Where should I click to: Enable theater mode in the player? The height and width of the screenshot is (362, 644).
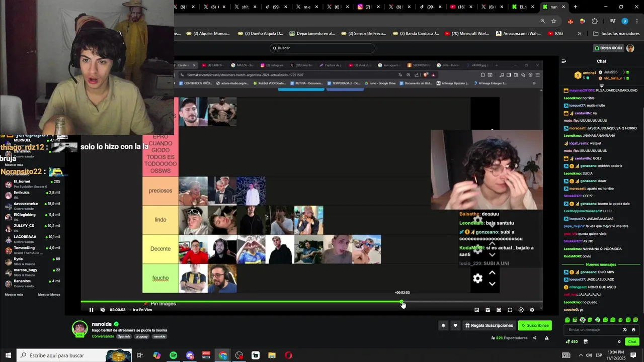(x=499, y=310)
